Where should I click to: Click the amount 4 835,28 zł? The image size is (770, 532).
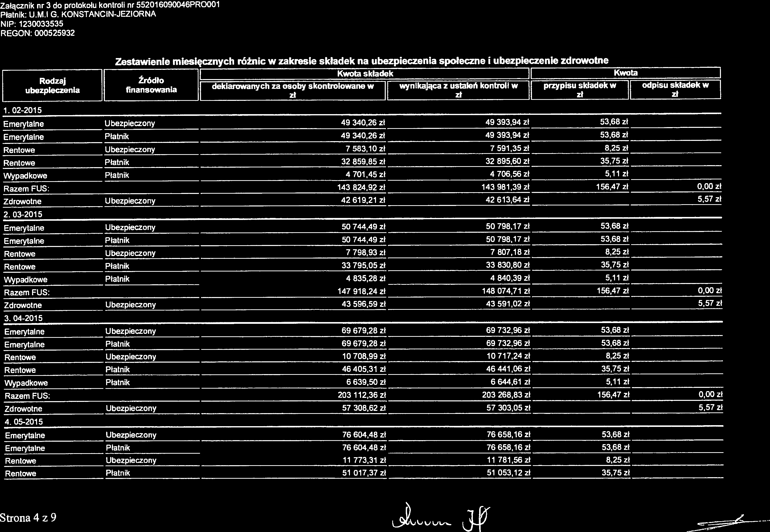coord(365,278)
